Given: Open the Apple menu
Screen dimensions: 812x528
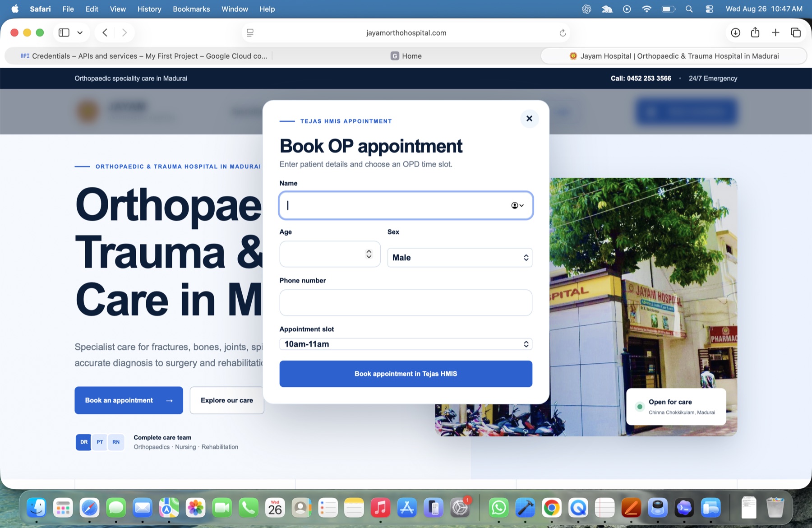Looking at the screenshot, I should coord(15,9).
